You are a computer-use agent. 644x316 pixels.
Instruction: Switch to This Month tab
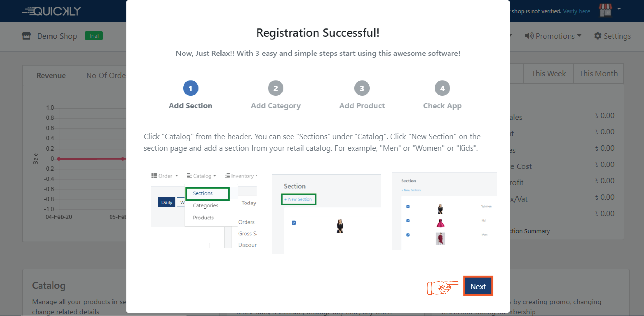point(598,73)
